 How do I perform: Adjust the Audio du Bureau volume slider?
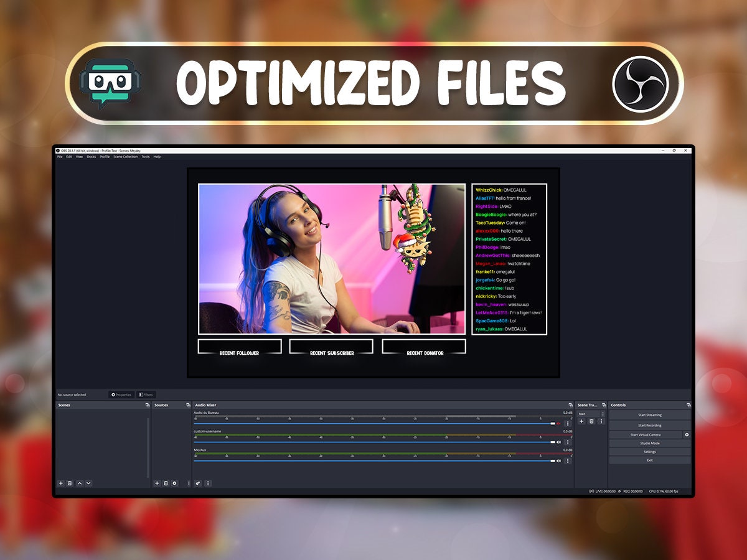[375, 424]
